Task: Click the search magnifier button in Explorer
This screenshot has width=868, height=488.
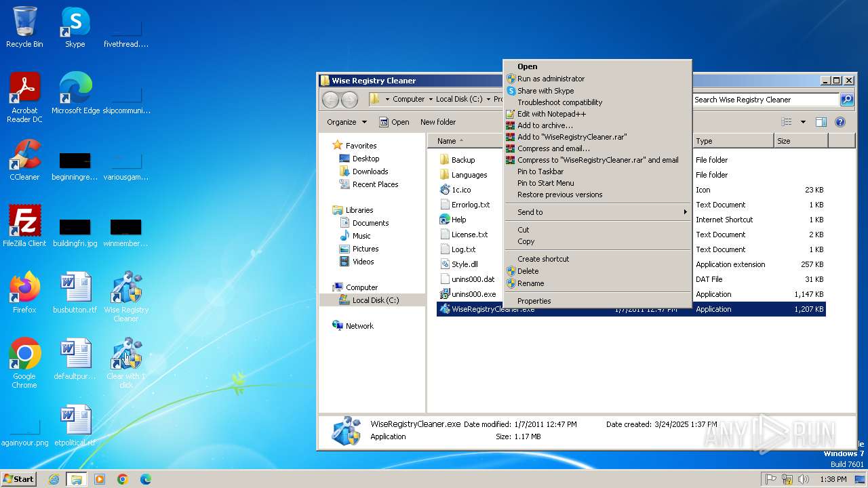Action: tap(847, 100)
